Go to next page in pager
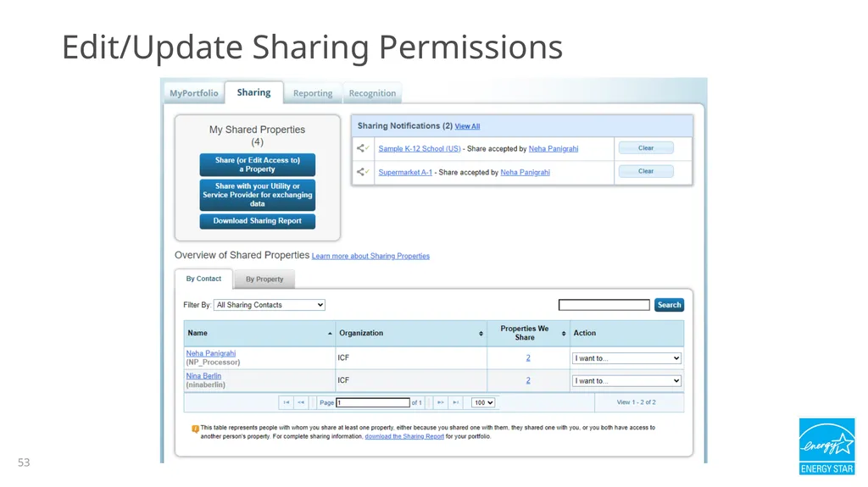The image size is (868, 487). pos(441,402)
